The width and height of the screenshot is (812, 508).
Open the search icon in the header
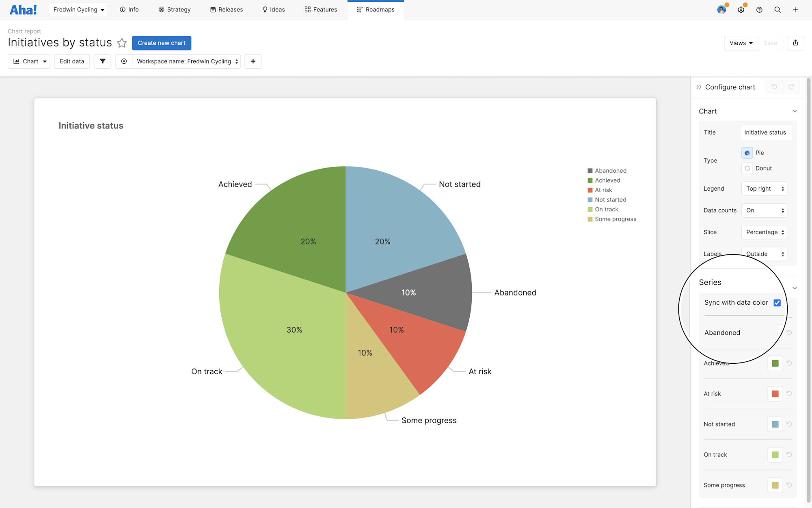pyautogui.click(x=777, y=9)
